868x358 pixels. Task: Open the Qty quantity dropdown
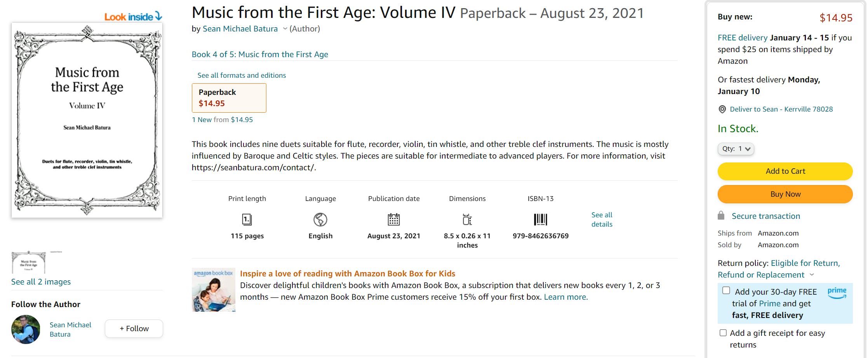[x=736, y=149]
